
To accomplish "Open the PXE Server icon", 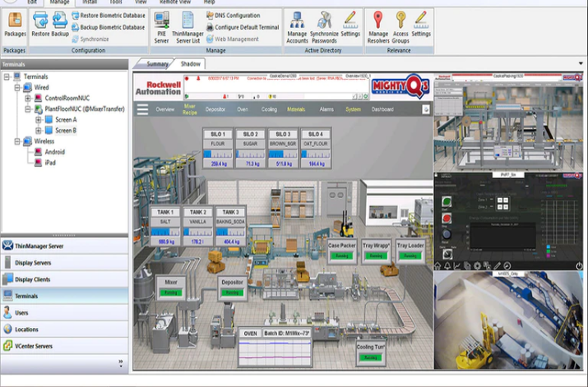I will point(162,27).
